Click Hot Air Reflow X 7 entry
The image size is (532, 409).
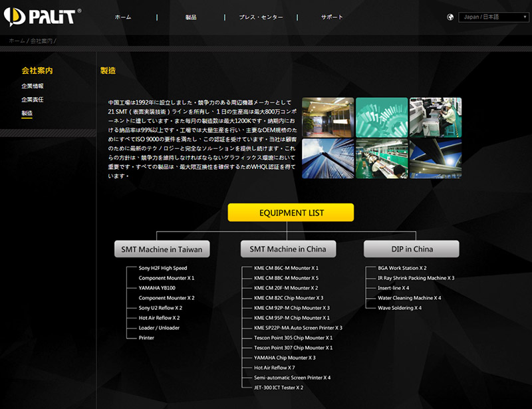(275, 368)
